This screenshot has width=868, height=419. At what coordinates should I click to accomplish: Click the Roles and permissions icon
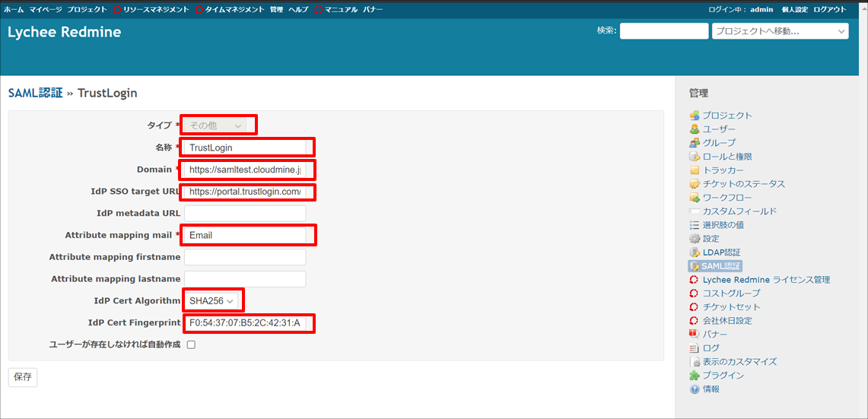(x=695, y=157)
